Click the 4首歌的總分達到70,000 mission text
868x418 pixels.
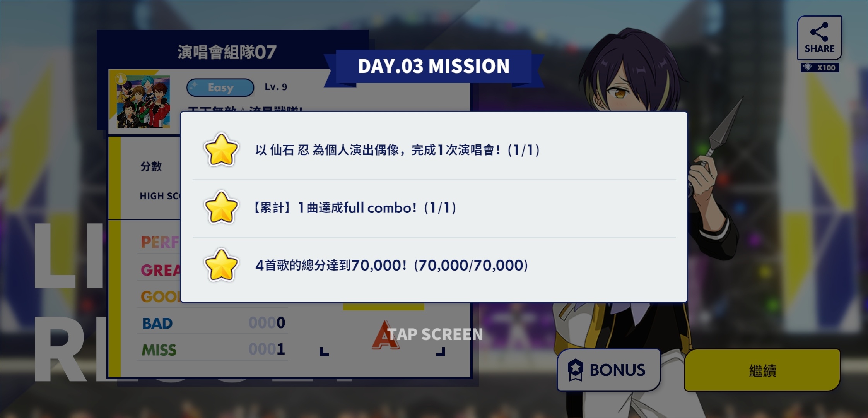[x=391, y=265]
